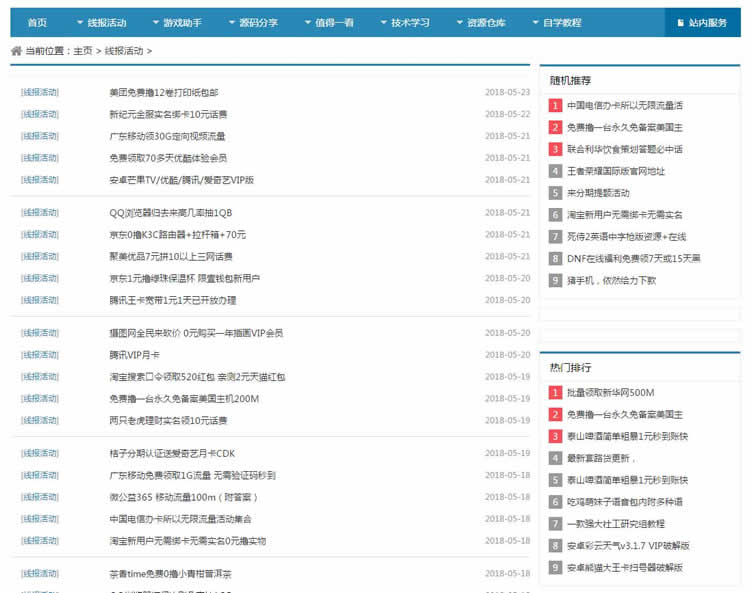Click 主页 link in breadcrumb
This screenshot has height=593, width=752.
(82, 51)
